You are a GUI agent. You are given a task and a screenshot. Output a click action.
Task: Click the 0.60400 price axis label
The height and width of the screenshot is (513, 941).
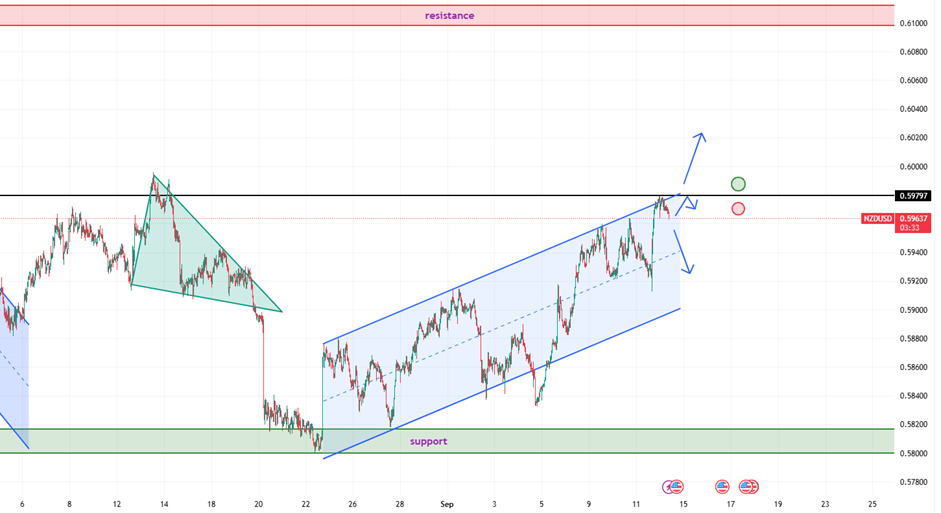tap(913, 109)
